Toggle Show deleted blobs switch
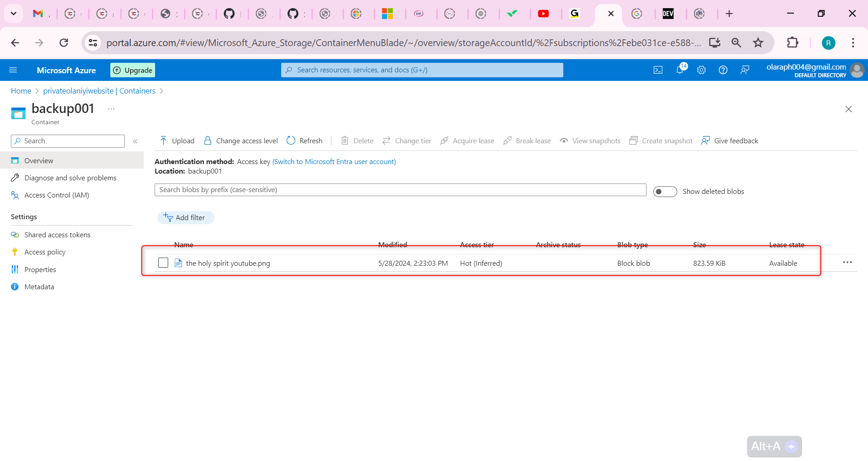Image resolution: width=868 pixels, height=461 pixels. point(665,192)
